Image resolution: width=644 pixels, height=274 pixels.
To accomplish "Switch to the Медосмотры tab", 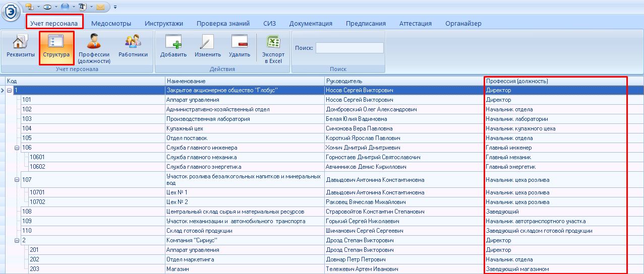I will tap(111, 23).
